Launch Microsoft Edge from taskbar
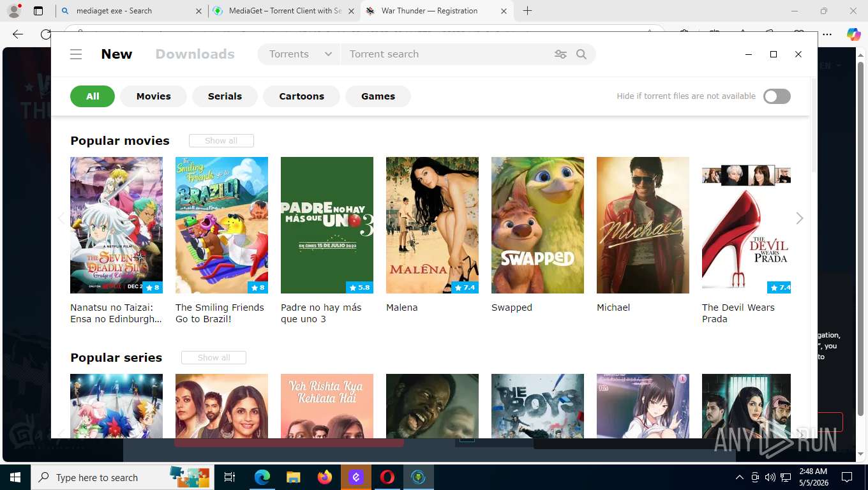 coord(262,477)
